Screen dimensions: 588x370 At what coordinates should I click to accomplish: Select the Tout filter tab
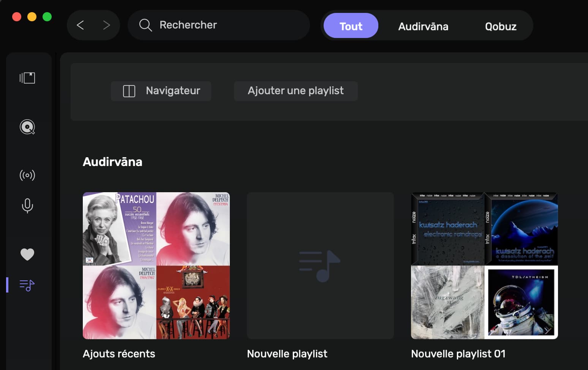(351, 26)
